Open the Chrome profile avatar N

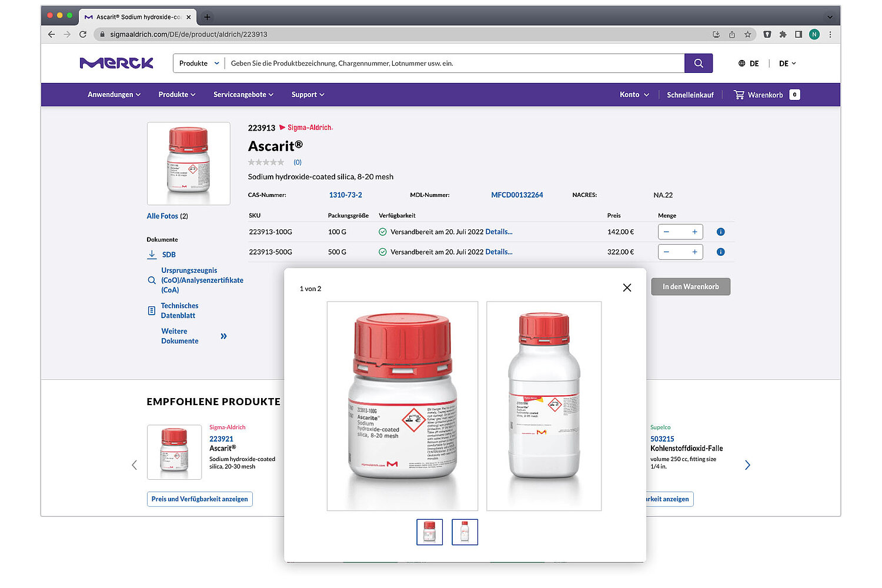[x=814, y=34]
